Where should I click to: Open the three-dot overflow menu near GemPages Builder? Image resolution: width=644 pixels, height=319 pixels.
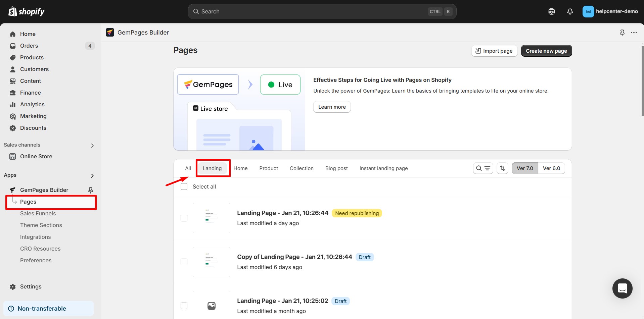click(x=634, y=33)
